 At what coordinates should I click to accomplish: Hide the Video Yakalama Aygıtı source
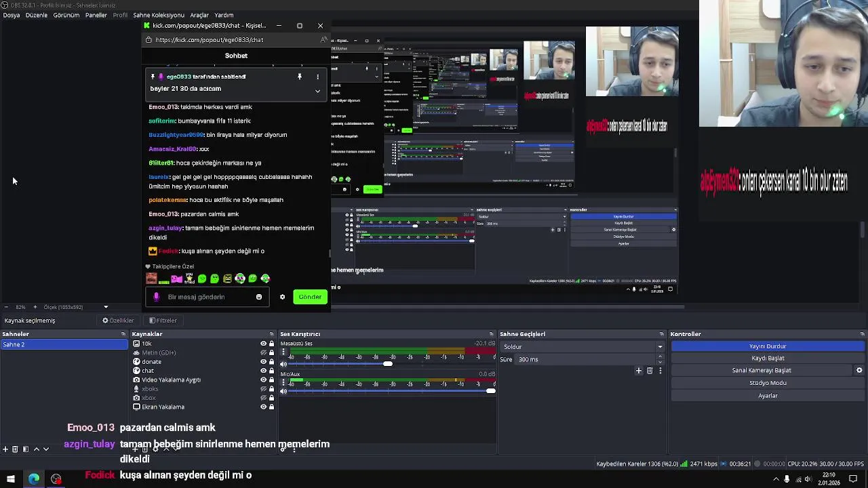(263, 380)
